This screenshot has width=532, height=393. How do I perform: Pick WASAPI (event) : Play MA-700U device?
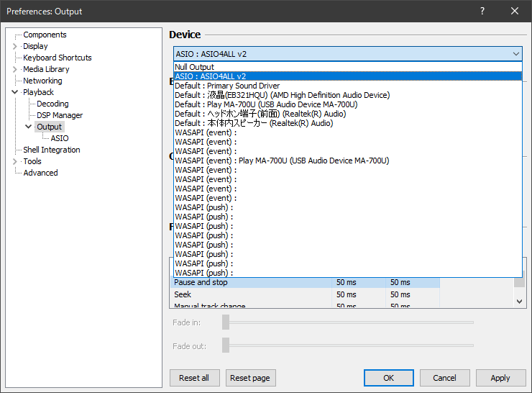[x=282, y=161]
